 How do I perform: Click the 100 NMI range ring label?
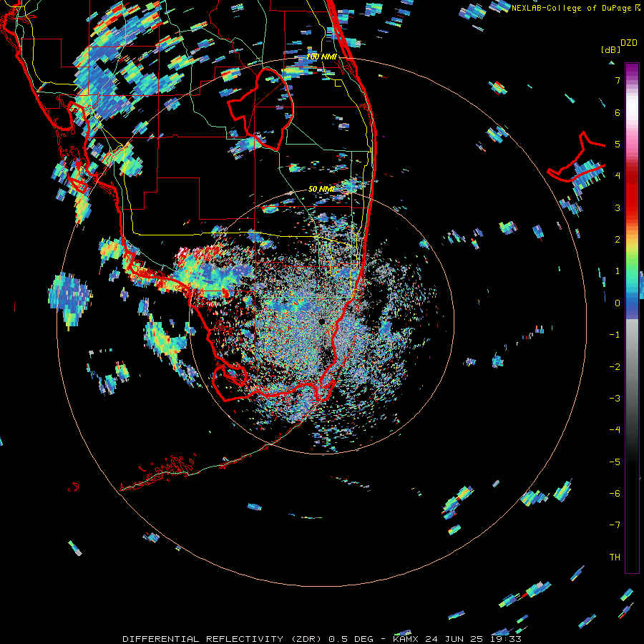321,57
